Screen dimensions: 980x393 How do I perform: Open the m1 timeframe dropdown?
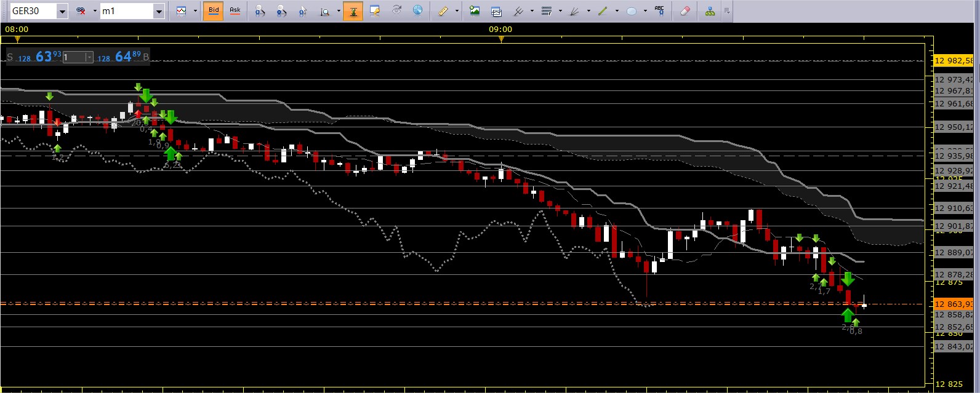(x=159, y=11)
